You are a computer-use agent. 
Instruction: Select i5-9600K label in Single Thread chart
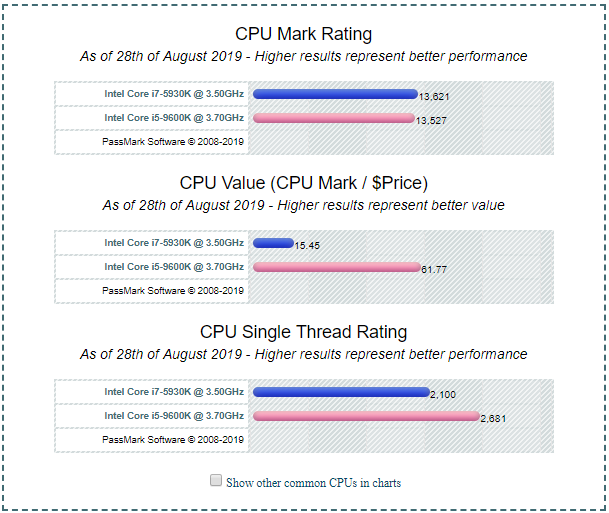pyautogui.click(x=174, y=416)
